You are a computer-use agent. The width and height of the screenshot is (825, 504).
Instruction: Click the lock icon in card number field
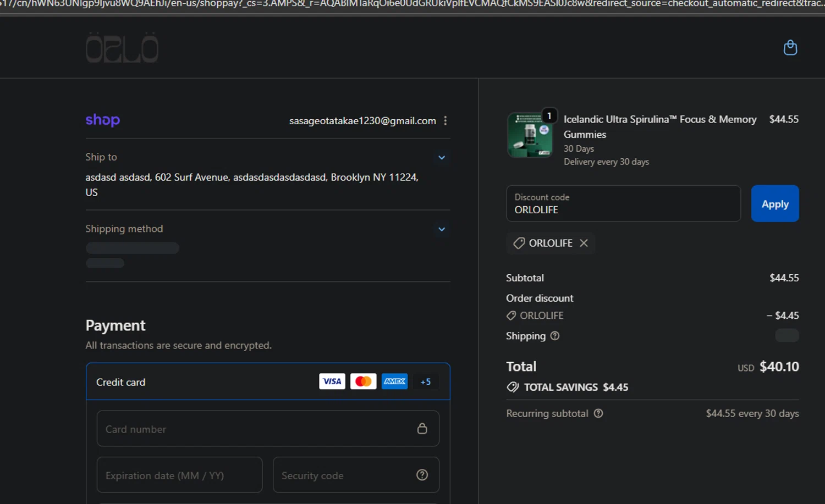(422, 428)
